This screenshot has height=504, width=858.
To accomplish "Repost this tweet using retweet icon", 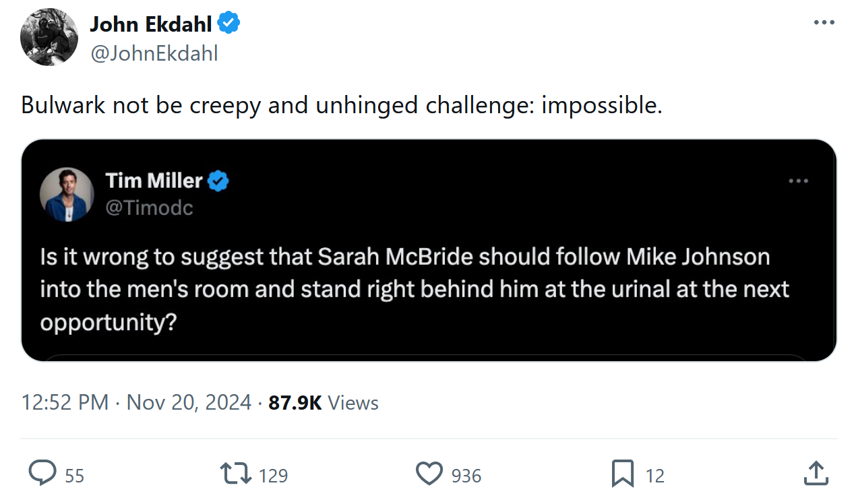I will [x=235, y=473].
